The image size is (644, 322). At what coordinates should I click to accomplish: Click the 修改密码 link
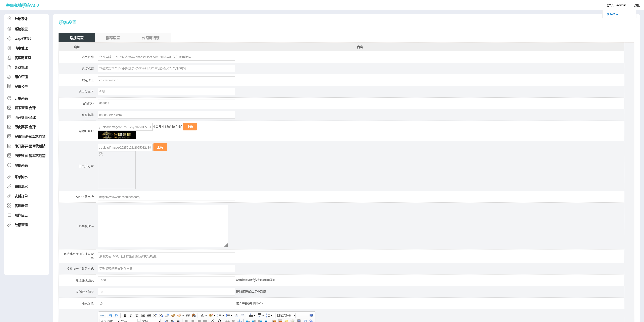(x=612, y=14)
